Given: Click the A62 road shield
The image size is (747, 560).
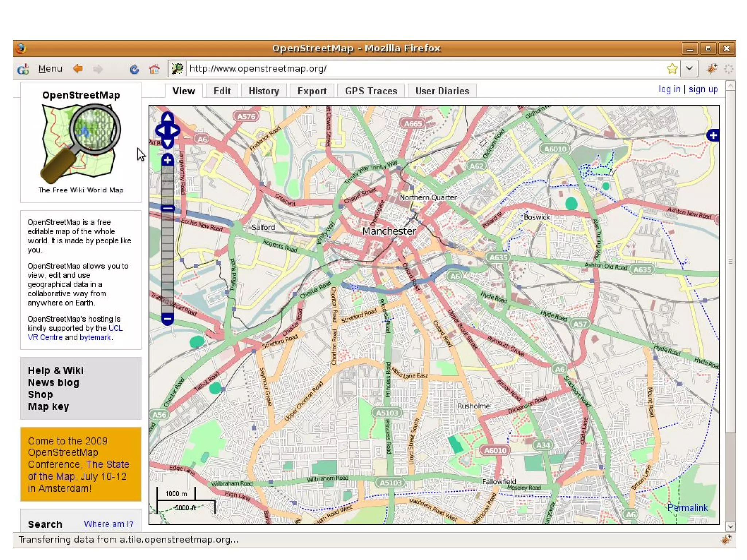Looking at the screenshot, I should click(476, 166).
